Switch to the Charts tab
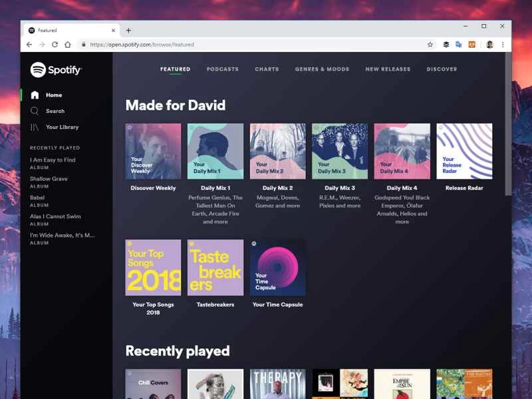 [x=267, y=69]
